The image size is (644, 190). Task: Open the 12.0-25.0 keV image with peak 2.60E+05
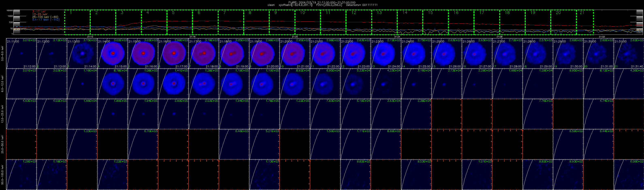[x=173, y=114]
